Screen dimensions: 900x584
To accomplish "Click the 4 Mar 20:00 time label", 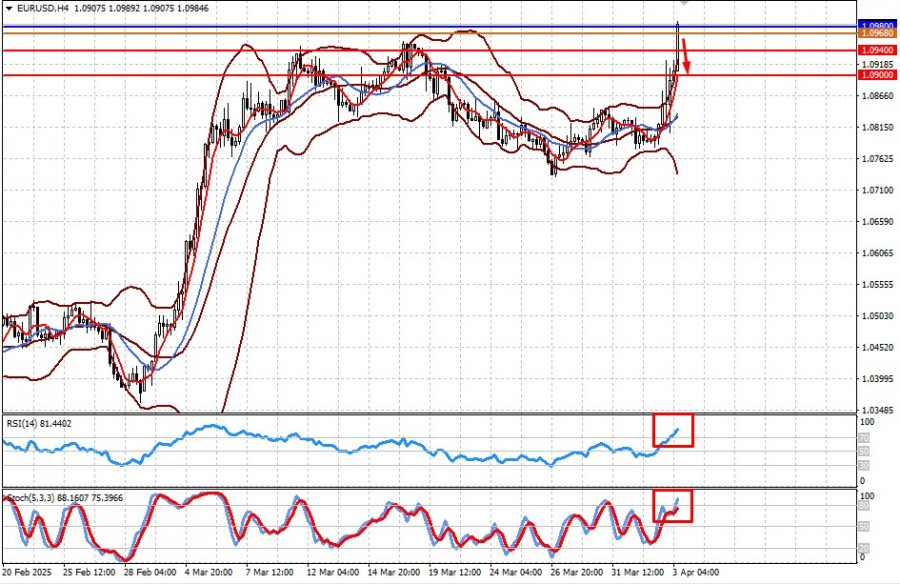I will (209, 573).
